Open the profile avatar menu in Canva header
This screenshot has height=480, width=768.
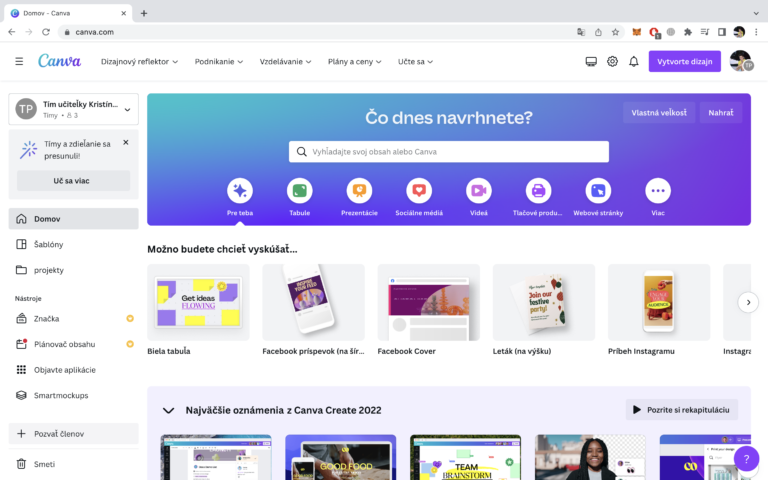[741, 61]
